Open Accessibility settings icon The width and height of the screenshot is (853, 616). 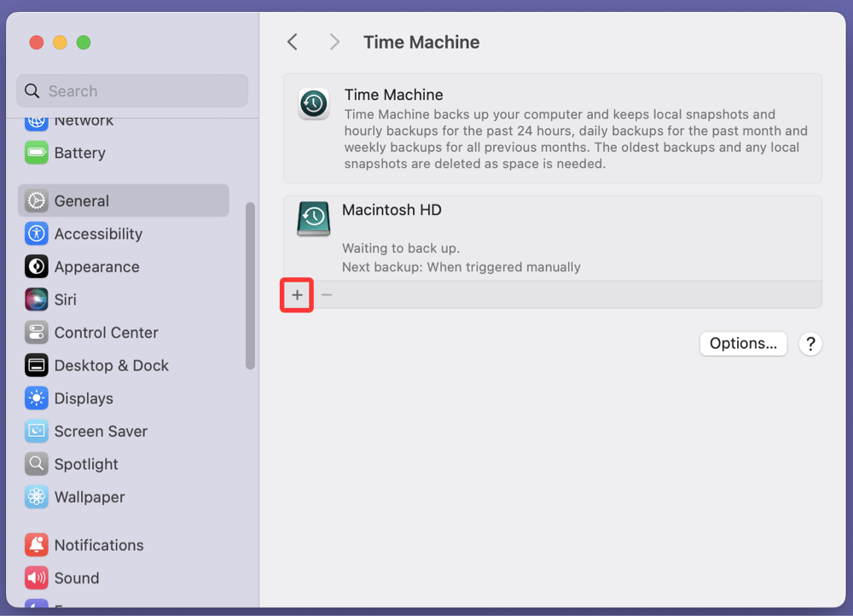[x=37, y=234]
